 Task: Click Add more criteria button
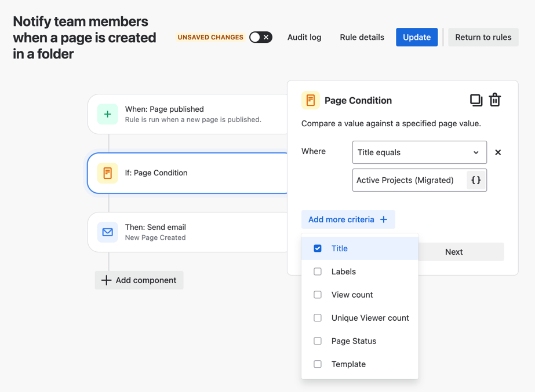[x=348, y=219]
